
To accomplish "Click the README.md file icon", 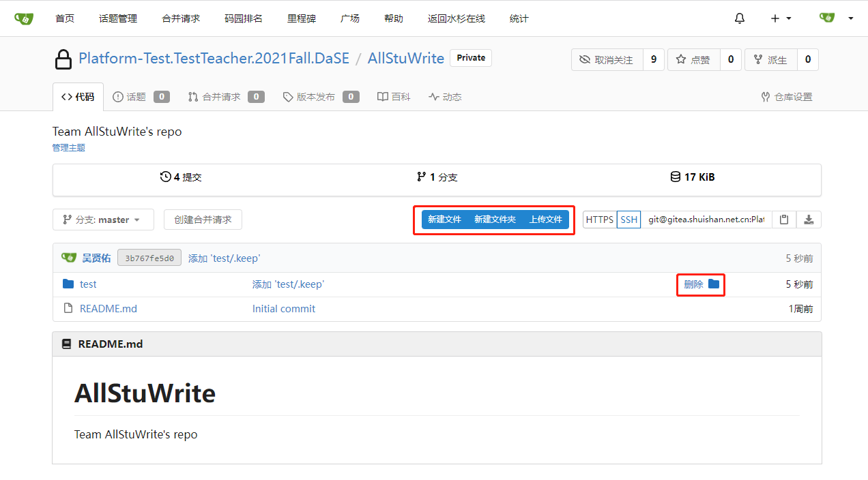I will pos(68,309).
